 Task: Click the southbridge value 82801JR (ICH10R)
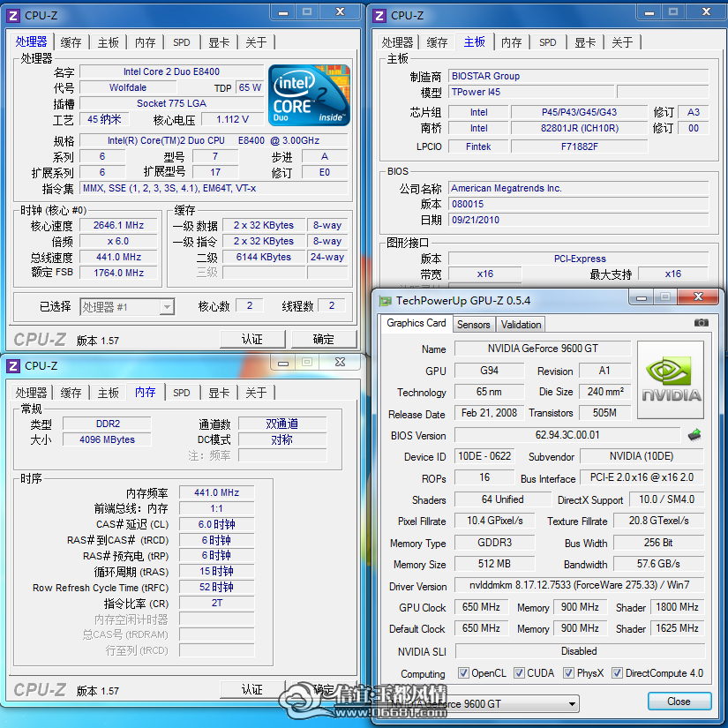[x=579, y=128]
